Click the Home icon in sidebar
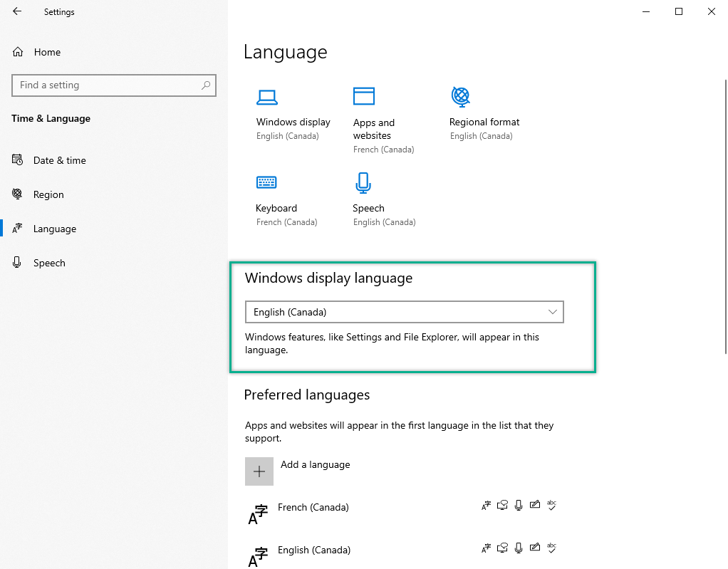 coord(18,52)
